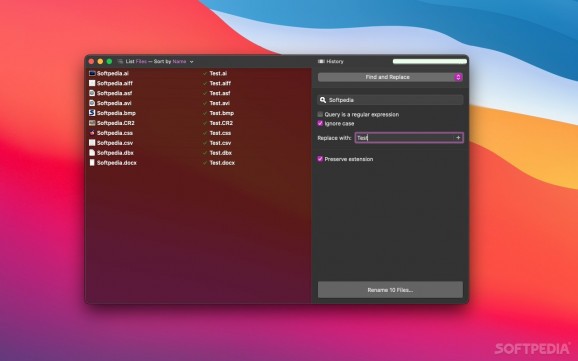
Task: Select the Softpedia.csv file name
Action: 115,143
